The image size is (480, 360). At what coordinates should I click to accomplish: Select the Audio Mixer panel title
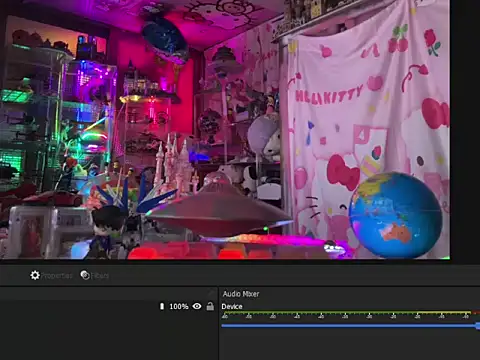[241, 294]
